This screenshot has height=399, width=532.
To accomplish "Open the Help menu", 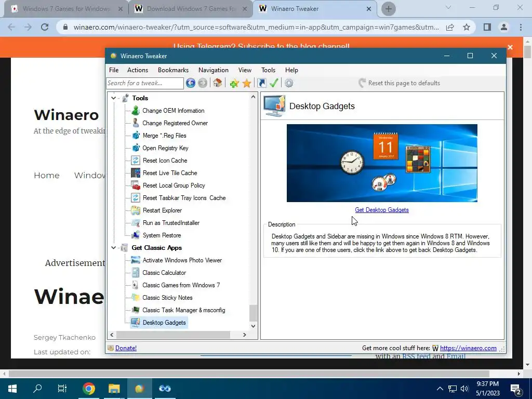I will point(291,70).
